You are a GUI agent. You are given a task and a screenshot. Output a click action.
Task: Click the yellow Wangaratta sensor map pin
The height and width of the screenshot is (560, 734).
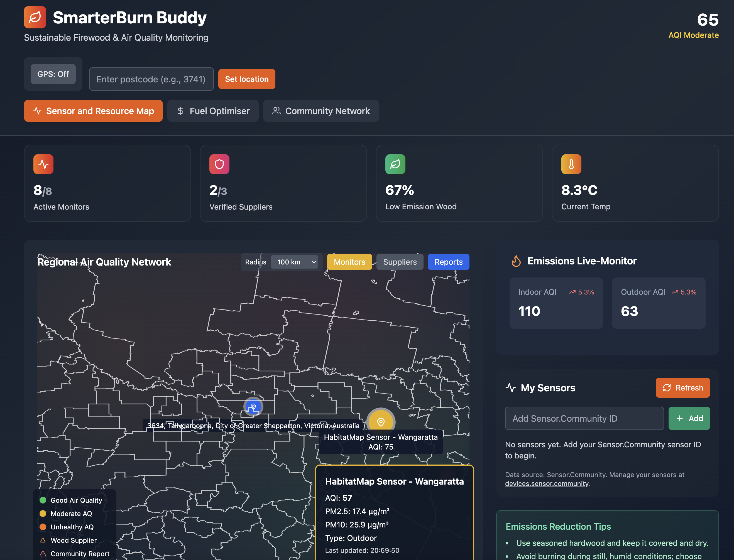(381, 422)
